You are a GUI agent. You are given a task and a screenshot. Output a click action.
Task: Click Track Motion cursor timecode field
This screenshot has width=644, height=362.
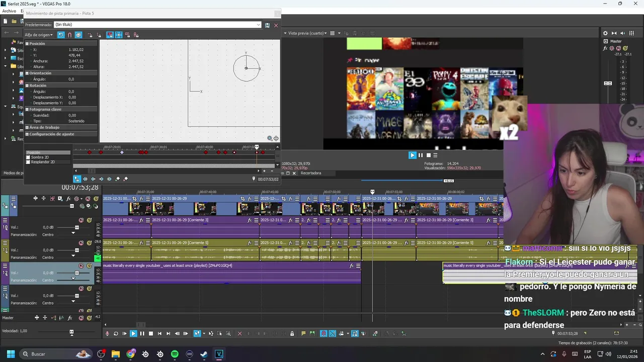click(x=268, y=179)
